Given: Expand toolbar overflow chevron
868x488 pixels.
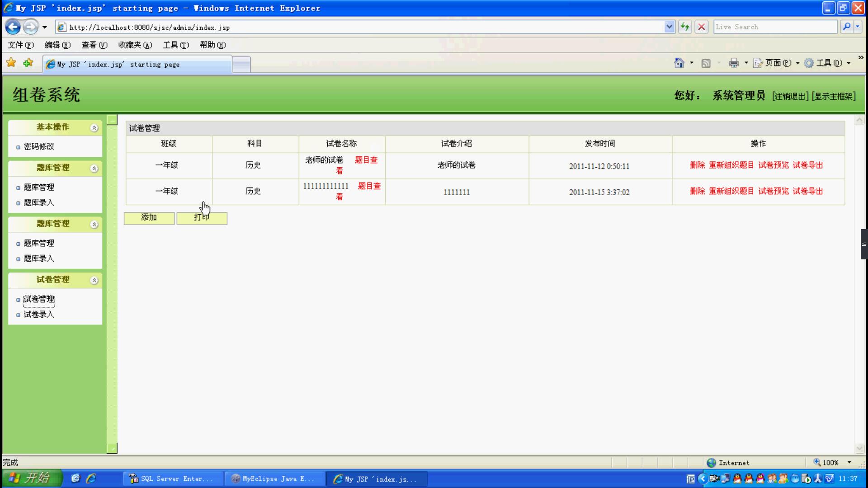Looking at the screenshot, I should 860,58.
